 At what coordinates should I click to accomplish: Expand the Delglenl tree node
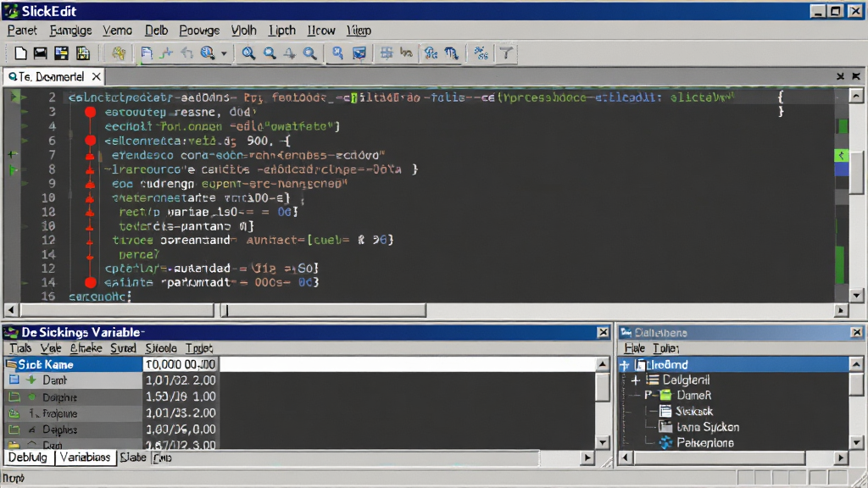(x=636, y=380)
